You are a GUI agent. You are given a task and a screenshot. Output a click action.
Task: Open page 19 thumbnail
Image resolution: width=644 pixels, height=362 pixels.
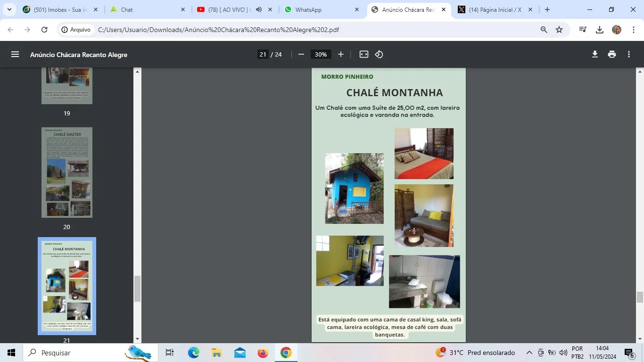click(67, 86)
